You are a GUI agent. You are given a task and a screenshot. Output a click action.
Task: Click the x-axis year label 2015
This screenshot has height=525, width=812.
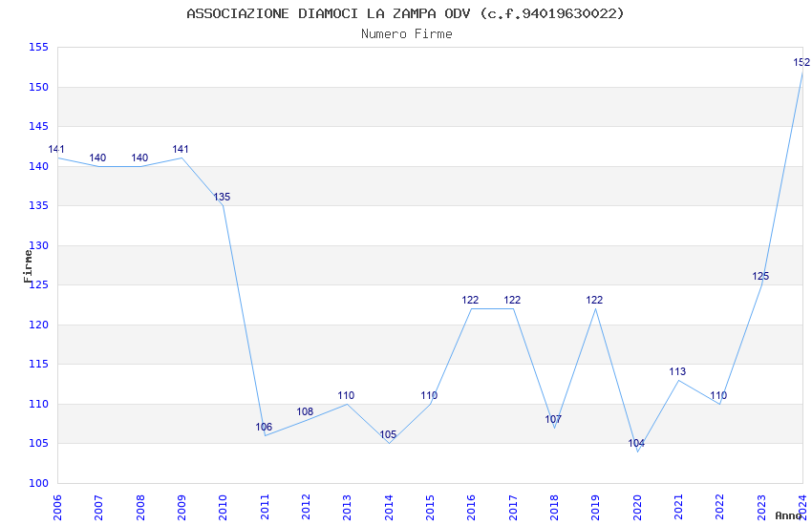point(430,508)
